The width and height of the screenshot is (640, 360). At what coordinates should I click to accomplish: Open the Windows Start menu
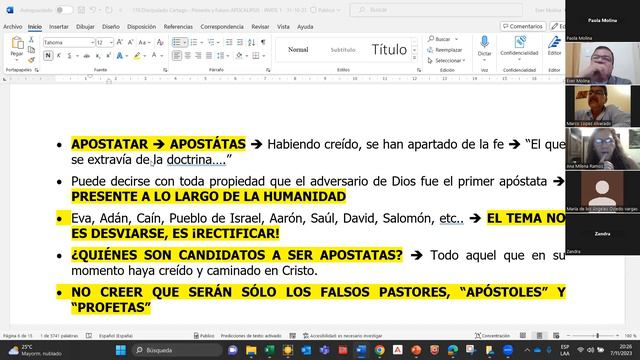pos(121,350)
